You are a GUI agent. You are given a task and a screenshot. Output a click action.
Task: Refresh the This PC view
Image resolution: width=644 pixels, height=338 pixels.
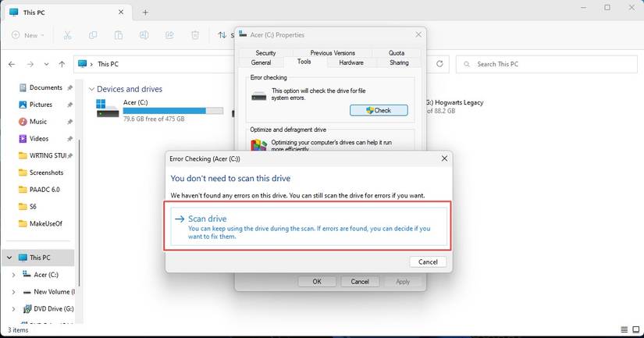pos(439,64)
